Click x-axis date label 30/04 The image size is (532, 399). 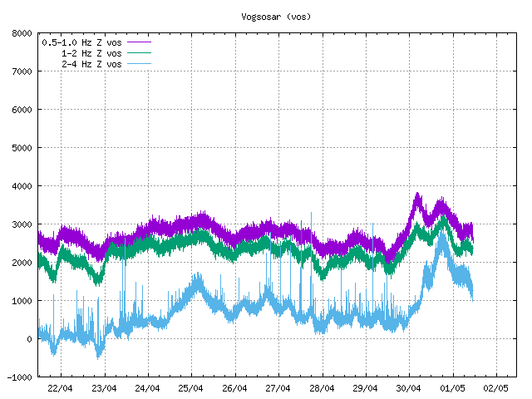[409, 388]
